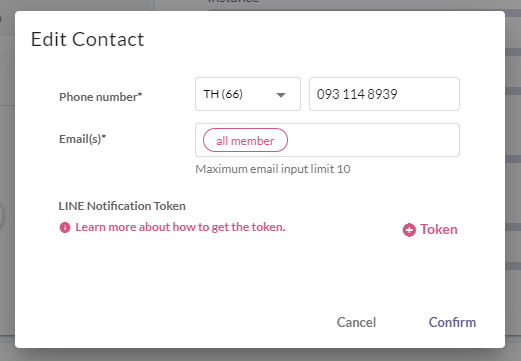Select the 'all member' email chip

(245, 140)
